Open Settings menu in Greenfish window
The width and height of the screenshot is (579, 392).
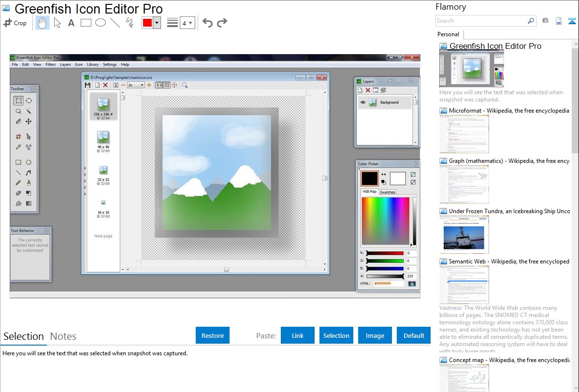pos(110,64)
